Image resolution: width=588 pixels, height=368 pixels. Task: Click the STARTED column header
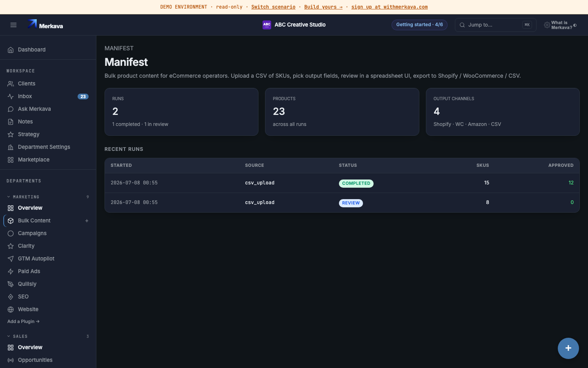(121, 166)
